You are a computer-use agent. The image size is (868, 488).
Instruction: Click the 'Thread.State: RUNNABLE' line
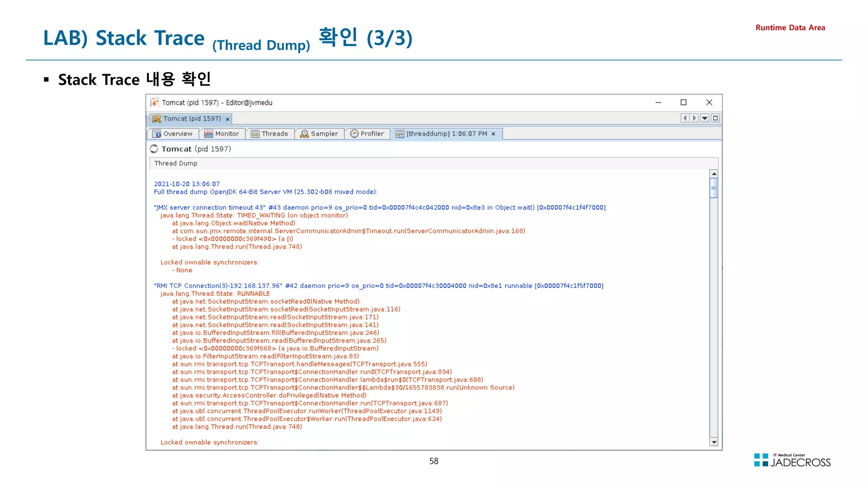tap(215, 294)
